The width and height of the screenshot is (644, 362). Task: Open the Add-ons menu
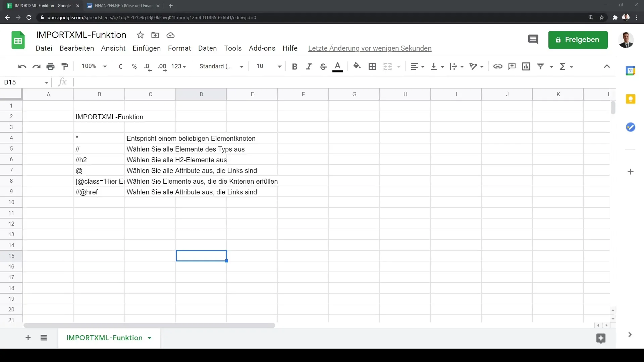tap(262, 48)
